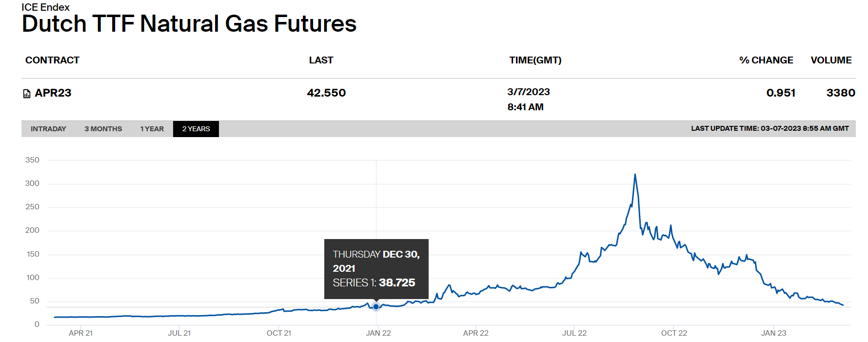Click the OCT 22 x-axis label
Screen dimensions: 868x342
pyautogui.click(x=674, y=333)
